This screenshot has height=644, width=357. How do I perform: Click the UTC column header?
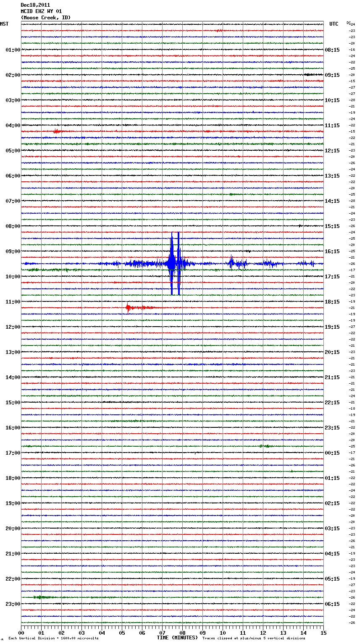(x=334, y=24)
